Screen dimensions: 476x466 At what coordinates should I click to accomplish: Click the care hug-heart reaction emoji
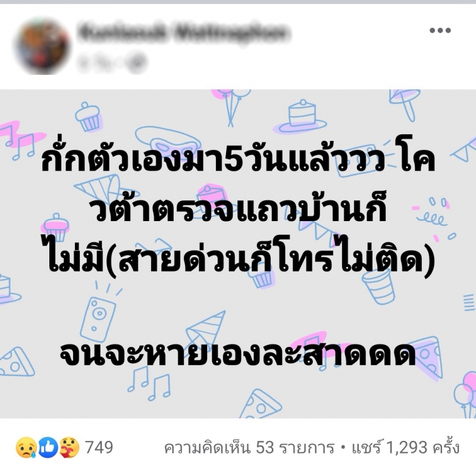coord(68,447)
